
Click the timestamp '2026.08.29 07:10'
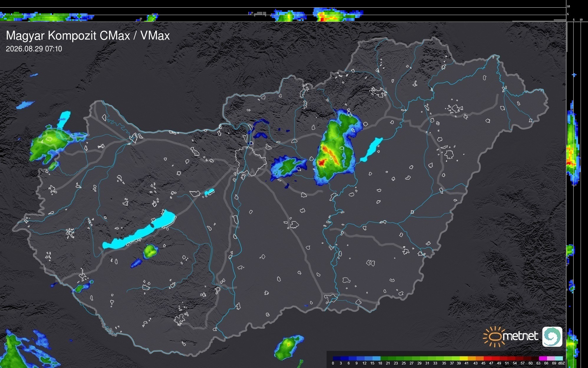pos(34,49)
